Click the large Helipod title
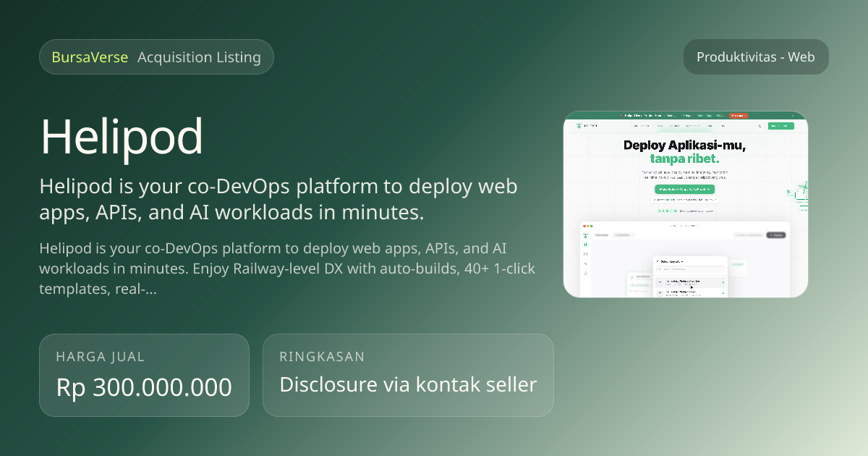Screen dimensions: 868x456 122,136
